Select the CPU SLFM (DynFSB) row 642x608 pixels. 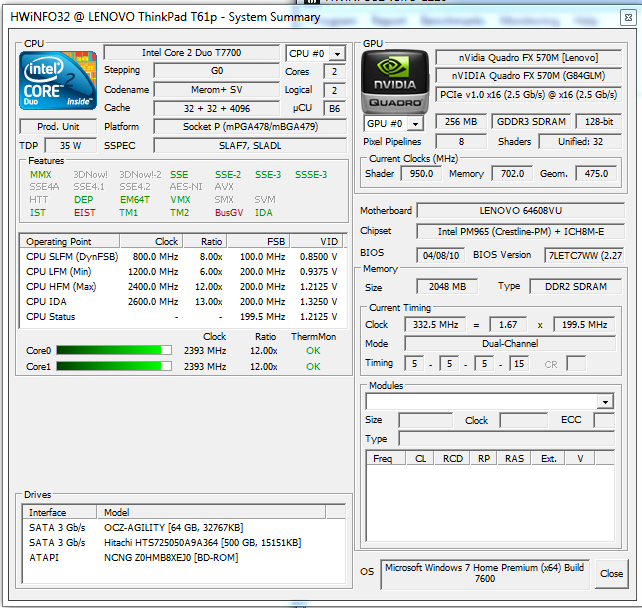[x=182, y=257]
